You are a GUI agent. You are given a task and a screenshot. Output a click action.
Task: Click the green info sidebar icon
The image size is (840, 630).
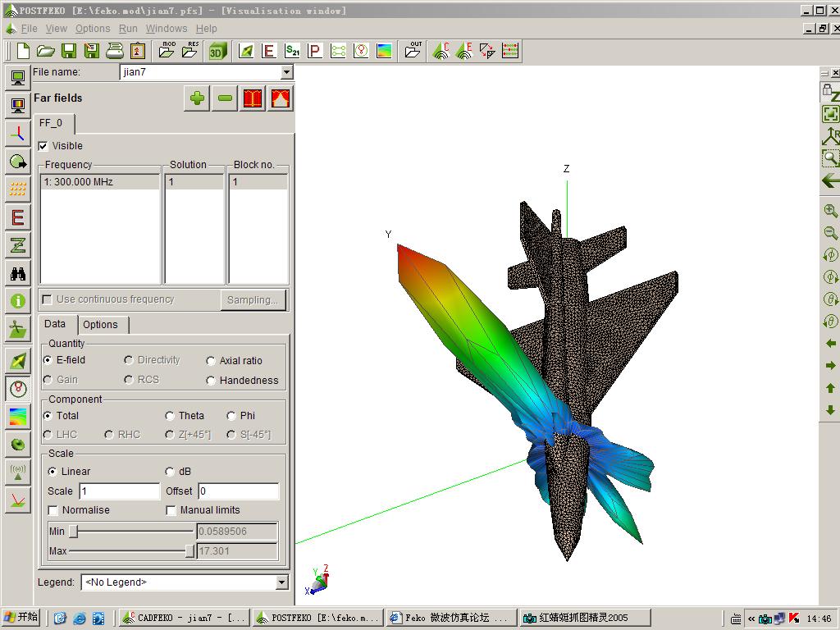[x=18, y=301]
